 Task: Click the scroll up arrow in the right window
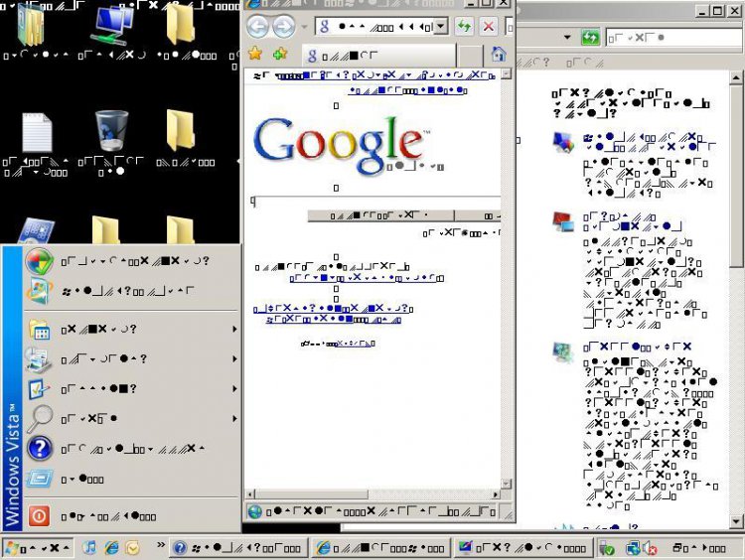pos(735,76)
